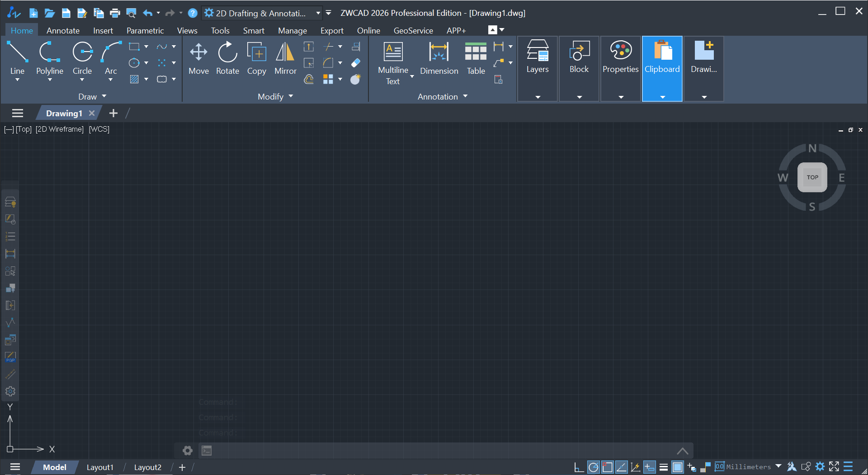Screen dimensions: 868x475
Task: Click the [Top] view label
Action: click(24, 129)
